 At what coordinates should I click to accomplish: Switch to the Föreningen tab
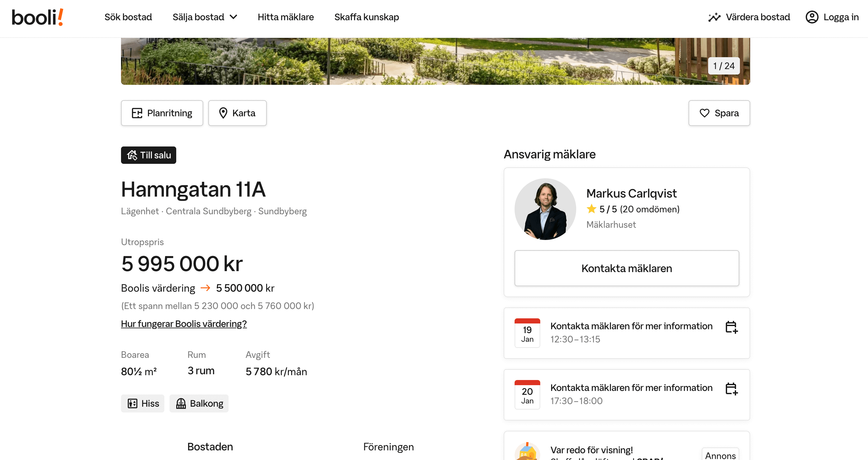tap(388, 447)
